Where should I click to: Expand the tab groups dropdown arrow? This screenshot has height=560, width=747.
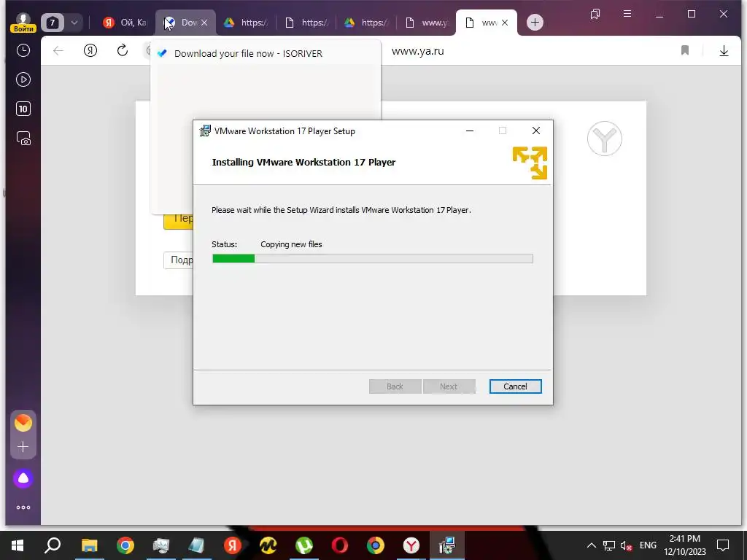(x=74, y=23)
